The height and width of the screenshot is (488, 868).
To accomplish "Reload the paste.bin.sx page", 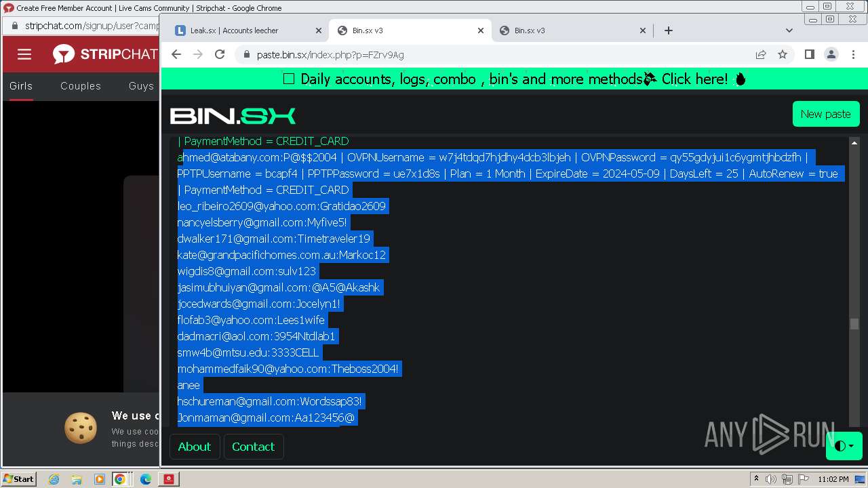I will click(220, 54).
